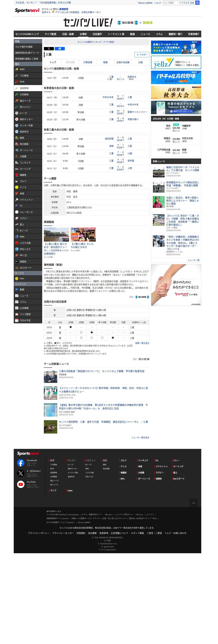Click the ウェブ検索 input field
Image resolution: width=218 pixels, height=644 pixels.
pos(171,3)
